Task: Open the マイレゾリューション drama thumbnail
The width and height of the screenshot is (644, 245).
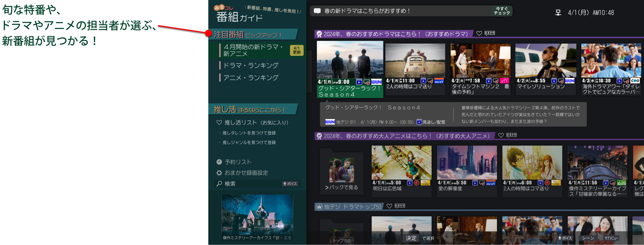Action: tap(545, 60)
